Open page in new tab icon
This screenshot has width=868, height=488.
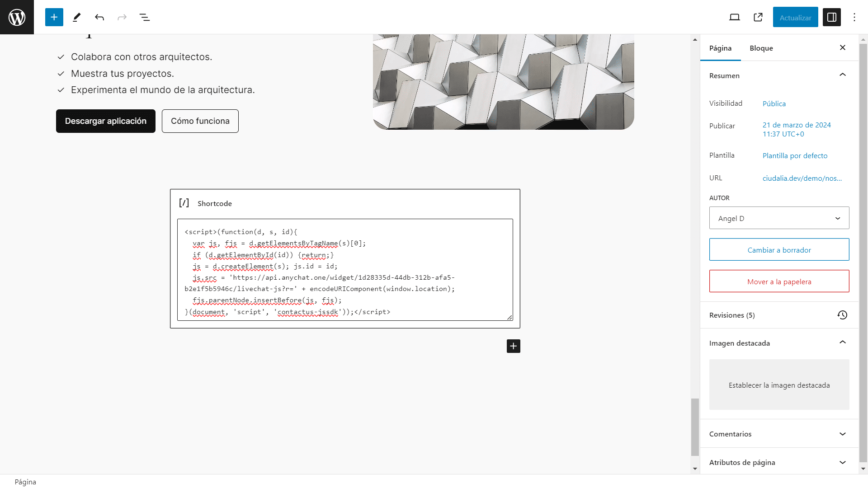pos(758,17)
